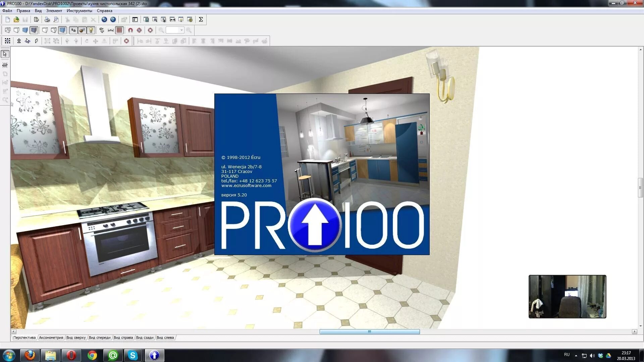
Task: Click the blue undo arrow icon
Action: click(104, 19)
